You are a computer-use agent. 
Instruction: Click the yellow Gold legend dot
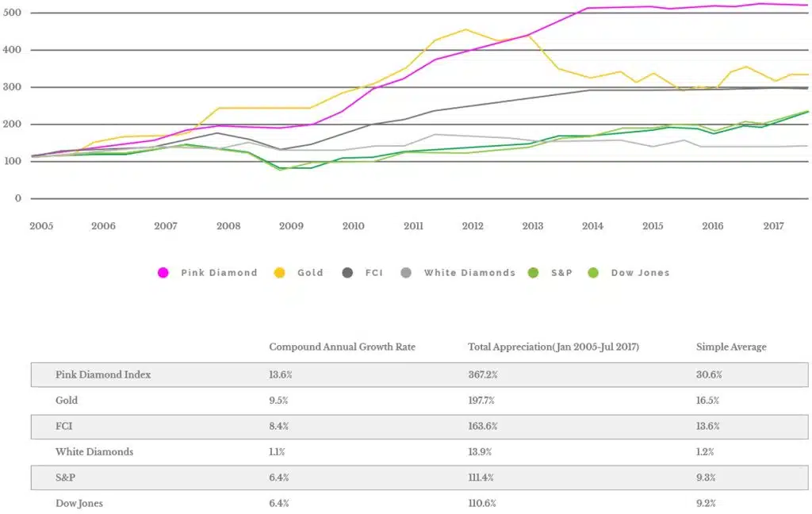tap(279, 273)
